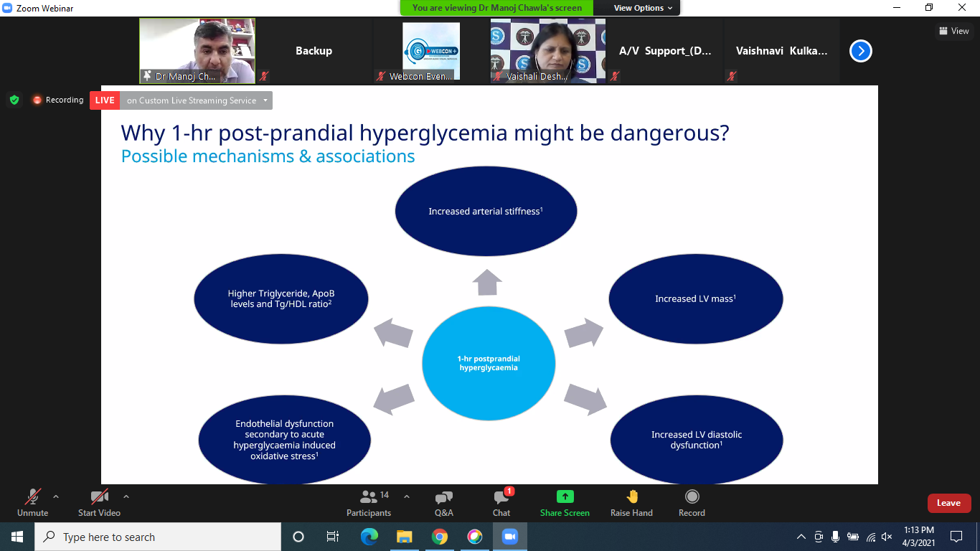Expand audio options next to Unmute
The height and width of the screenshot is (551, 980).
[56, 496]
